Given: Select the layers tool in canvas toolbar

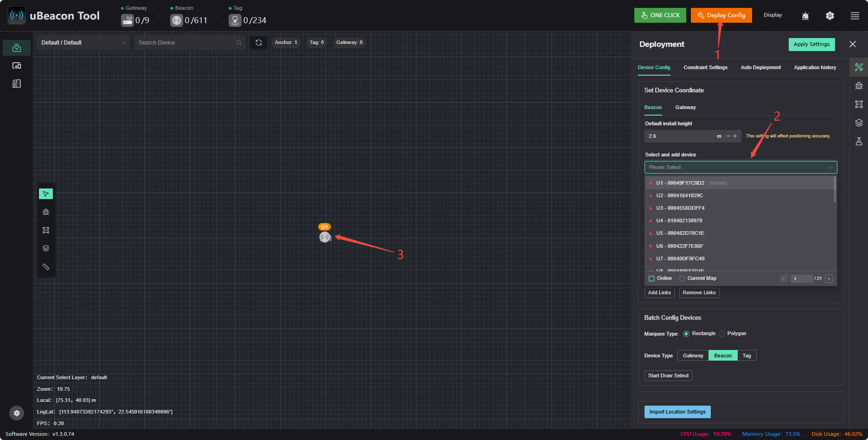Looking at the screenshot, I should pos(46,248).
